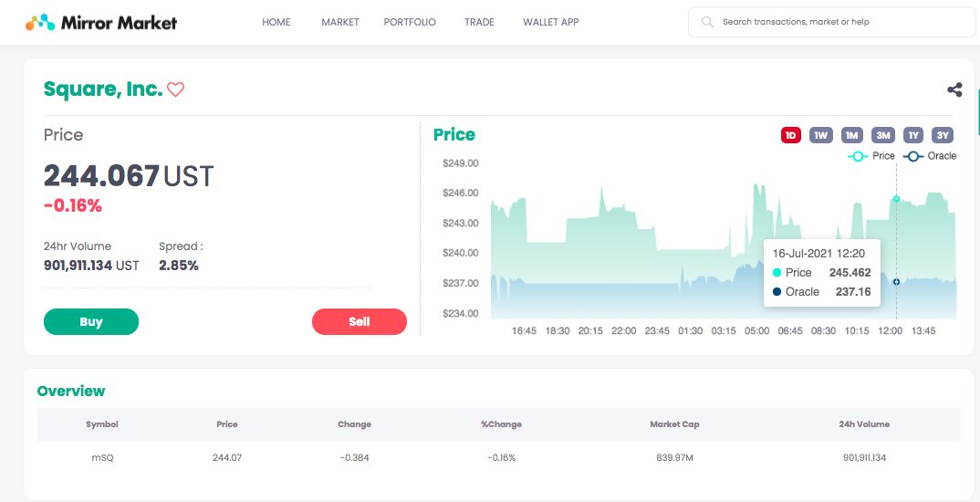The width and height of the screenshot is (980, 502).
Task: Click the 901,911.134 volume table cell
Action: [864, 457]
